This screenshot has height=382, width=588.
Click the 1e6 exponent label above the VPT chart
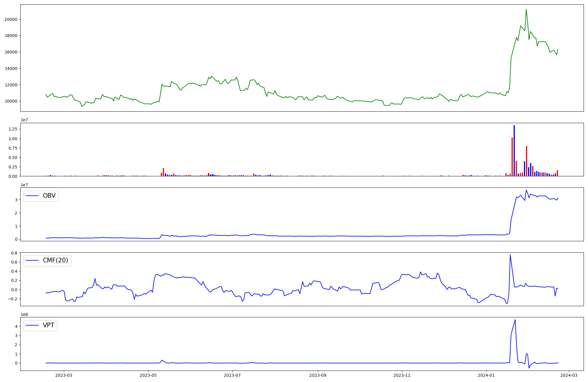coord(24,314)
